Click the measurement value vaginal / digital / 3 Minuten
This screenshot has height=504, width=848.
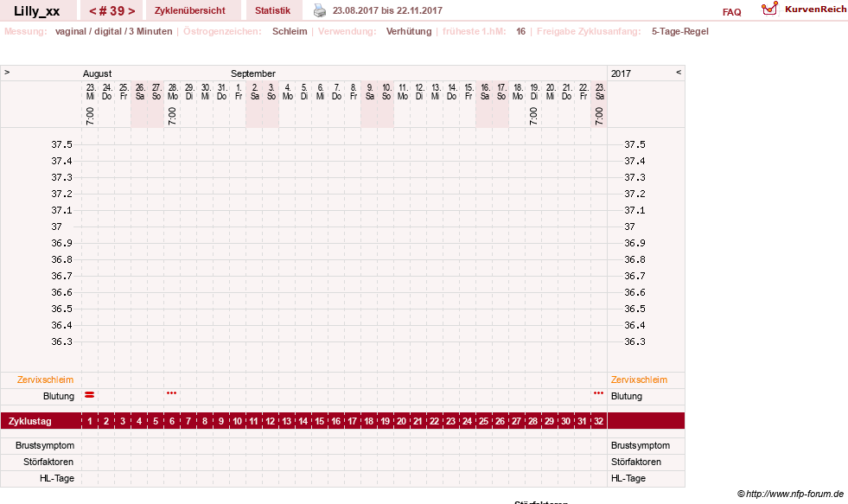pos(113,31)
